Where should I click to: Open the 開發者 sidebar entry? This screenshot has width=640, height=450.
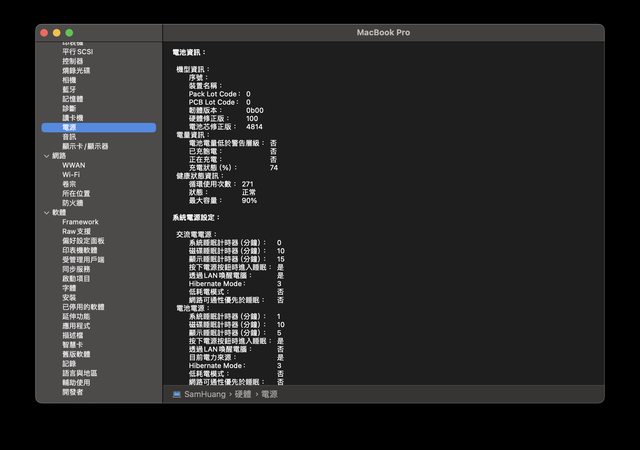73,392
